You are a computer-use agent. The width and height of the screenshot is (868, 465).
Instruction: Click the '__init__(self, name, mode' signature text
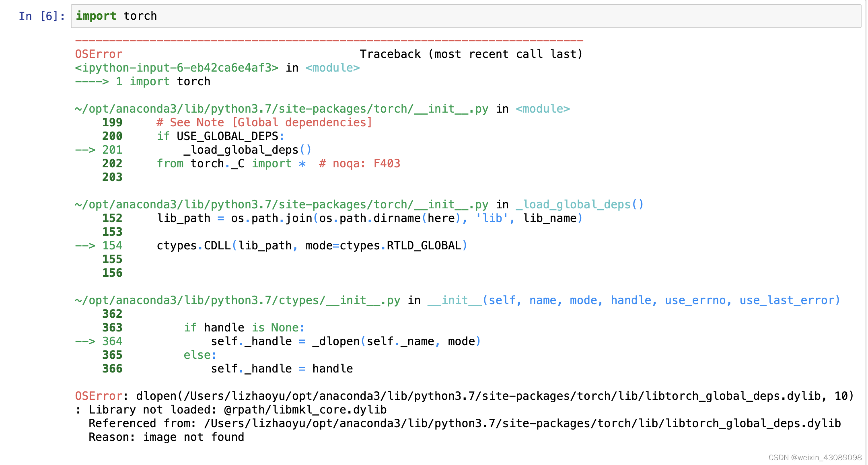[634, 300]
